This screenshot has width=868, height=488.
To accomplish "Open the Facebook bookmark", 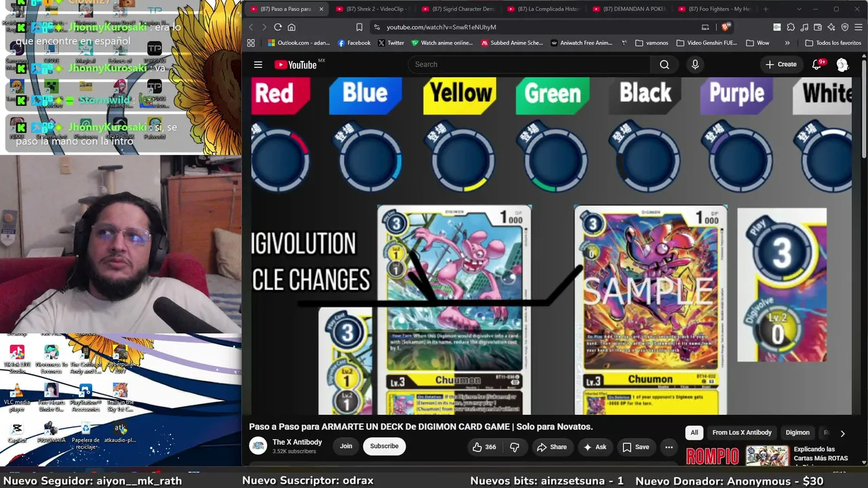I will point(354,43).
